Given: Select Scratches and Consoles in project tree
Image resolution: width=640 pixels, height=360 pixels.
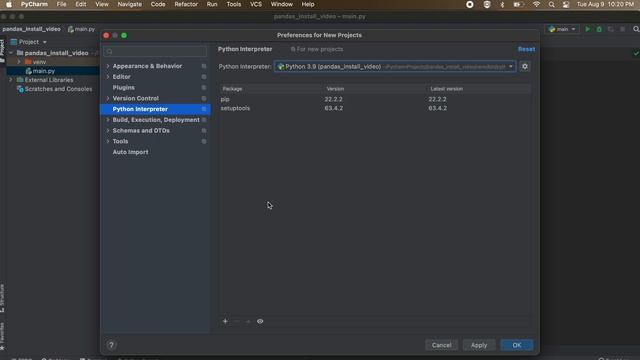Looking at the screenshot, I should point(58,89).
